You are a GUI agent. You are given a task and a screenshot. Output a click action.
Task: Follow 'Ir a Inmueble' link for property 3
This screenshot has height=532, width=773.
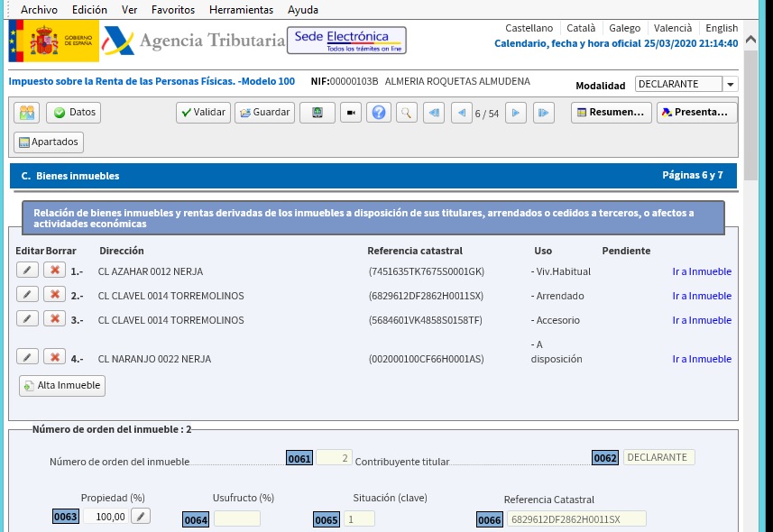(702, 320)
